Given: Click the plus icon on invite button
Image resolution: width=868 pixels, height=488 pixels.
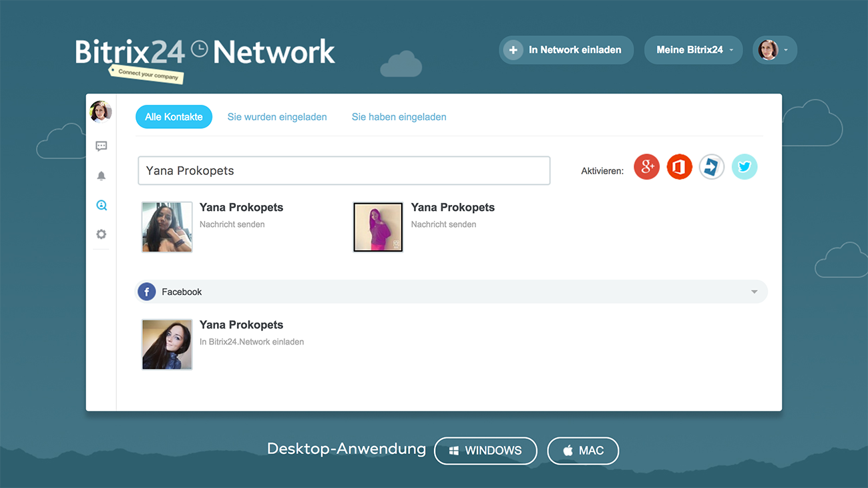Looking at the screenshot, I should pyautogui.click(x=513, y=50).
